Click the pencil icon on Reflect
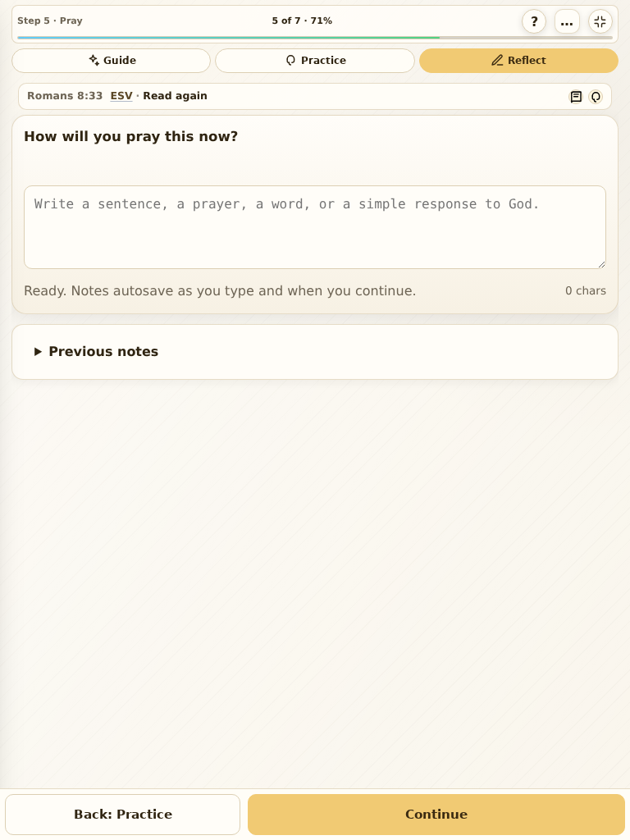The height and width of the screenshot is (840, 630). pos(497,61)
